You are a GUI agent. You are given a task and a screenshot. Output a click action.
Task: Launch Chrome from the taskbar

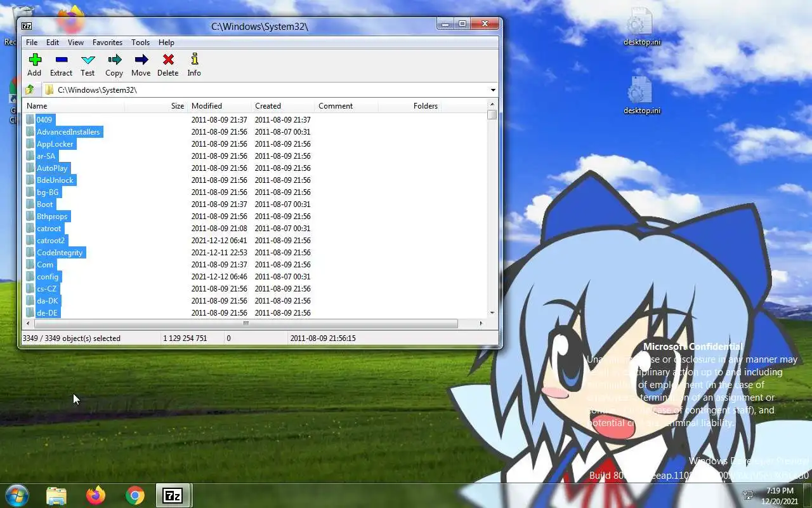[134, 495]
